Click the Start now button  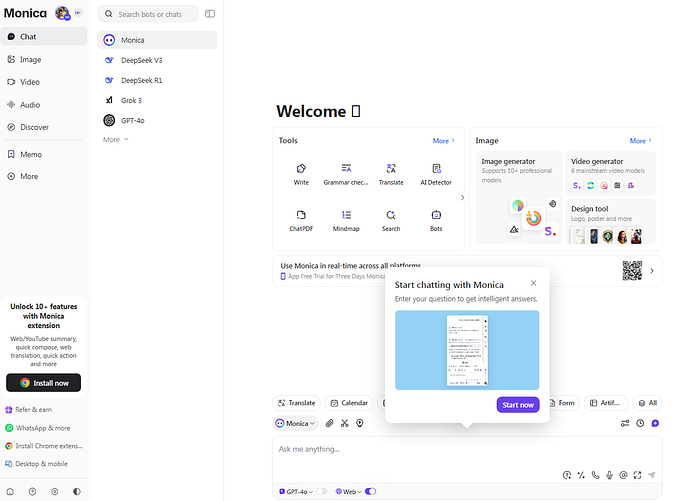518,405
